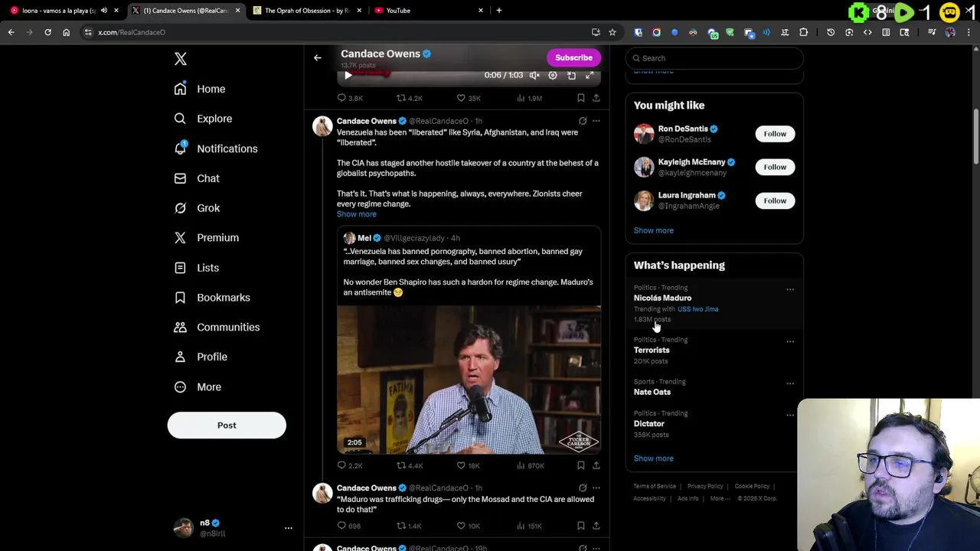Open top video settings gear

(x=553, y=75)
